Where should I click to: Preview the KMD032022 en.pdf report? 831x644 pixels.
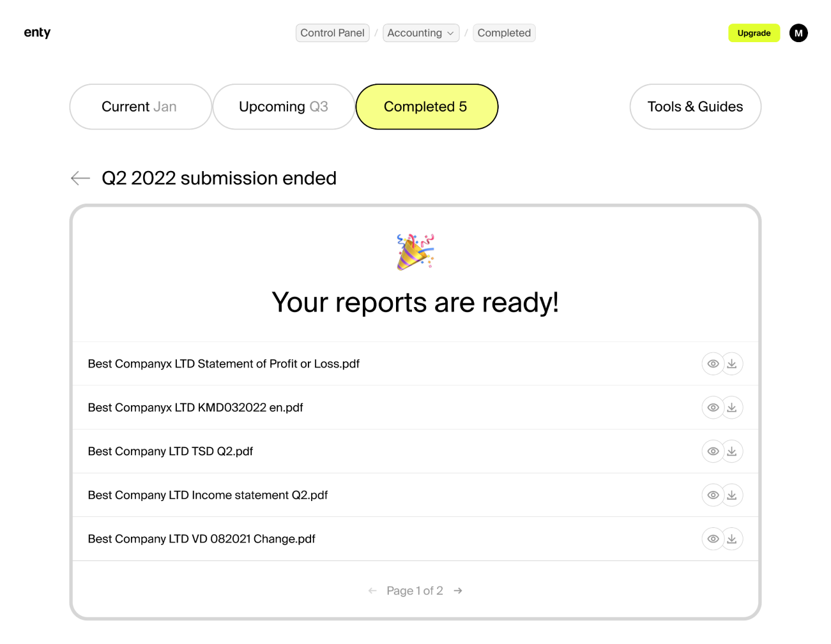pos(713,408)
